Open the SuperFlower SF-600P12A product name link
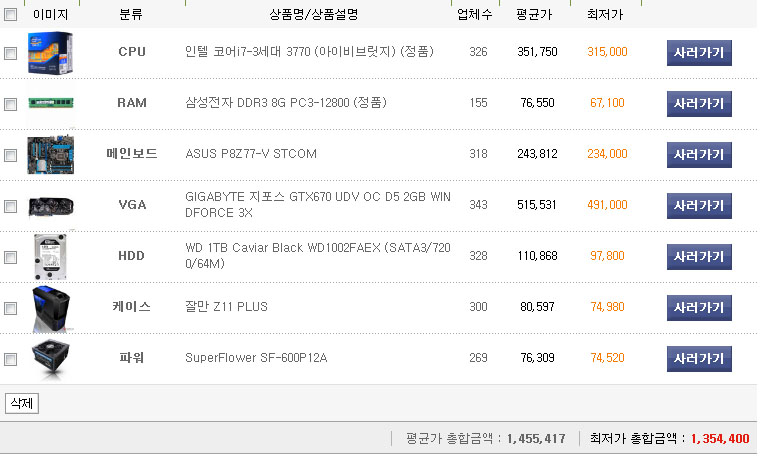The height and width of the screenshot is (471, 765). [256, 358]
